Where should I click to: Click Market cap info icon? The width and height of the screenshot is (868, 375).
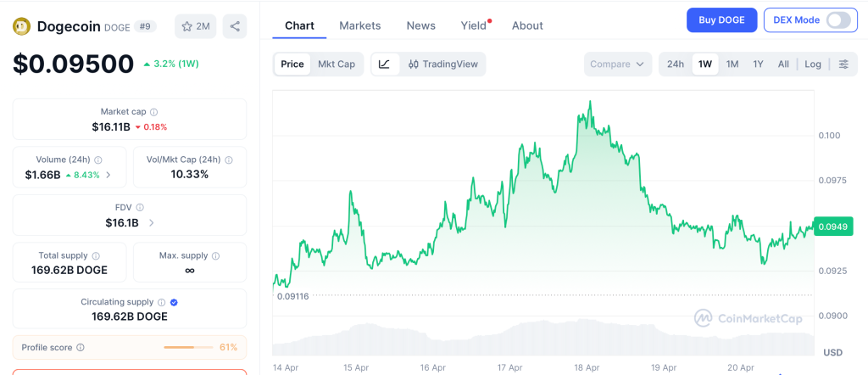click(x=153, y=112)
